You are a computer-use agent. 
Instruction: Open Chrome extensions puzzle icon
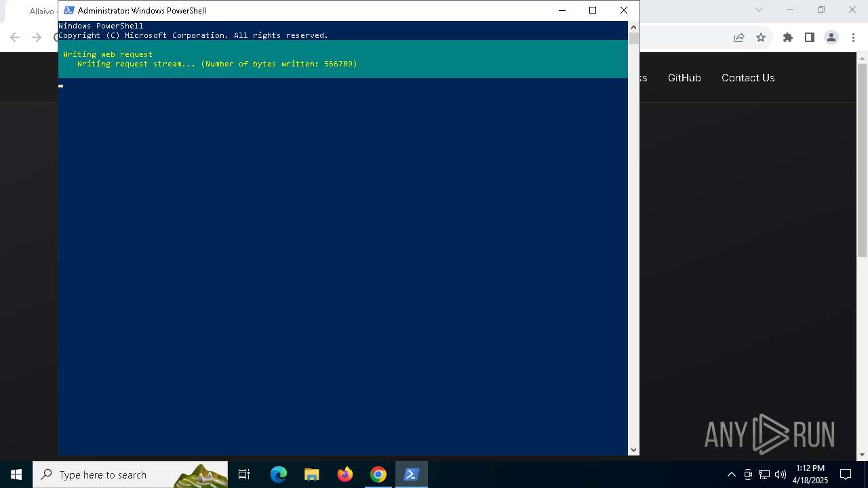click(x=788, y=37)
